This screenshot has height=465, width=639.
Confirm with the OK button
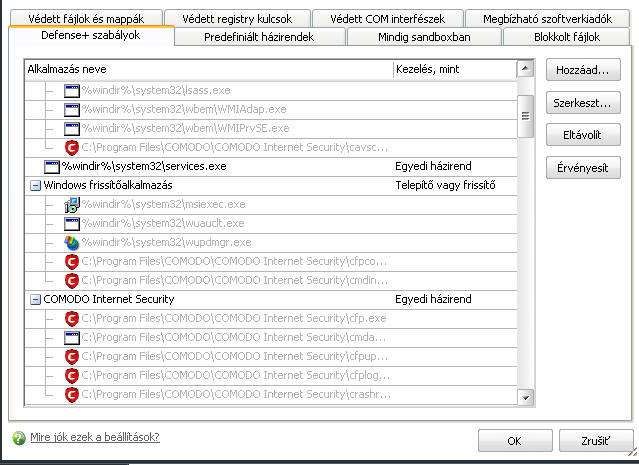pos(515,441)
